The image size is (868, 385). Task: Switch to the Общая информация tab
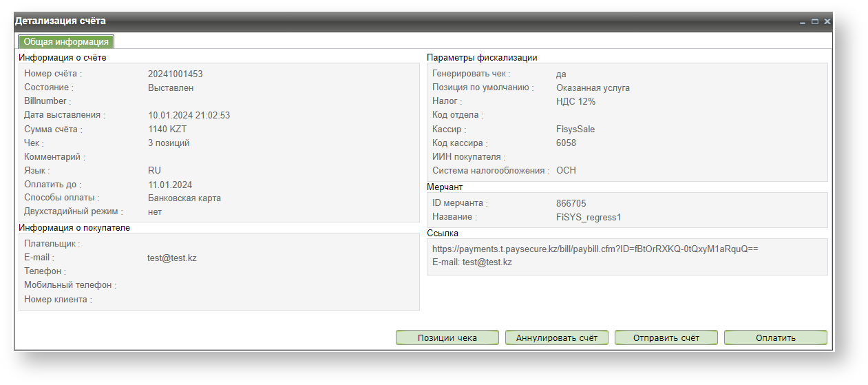point(66,42)
